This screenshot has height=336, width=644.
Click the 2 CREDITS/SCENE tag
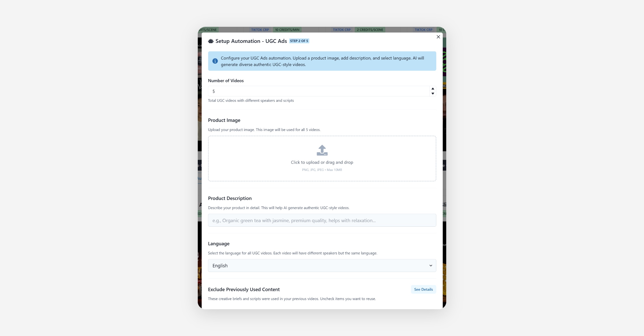tap(370, 30)
